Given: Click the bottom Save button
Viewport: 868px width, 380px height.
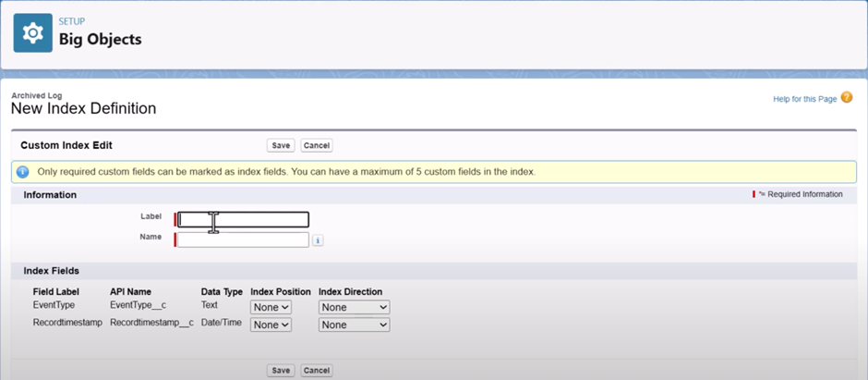Looking at the screenshot, I should tap(281, 370).
